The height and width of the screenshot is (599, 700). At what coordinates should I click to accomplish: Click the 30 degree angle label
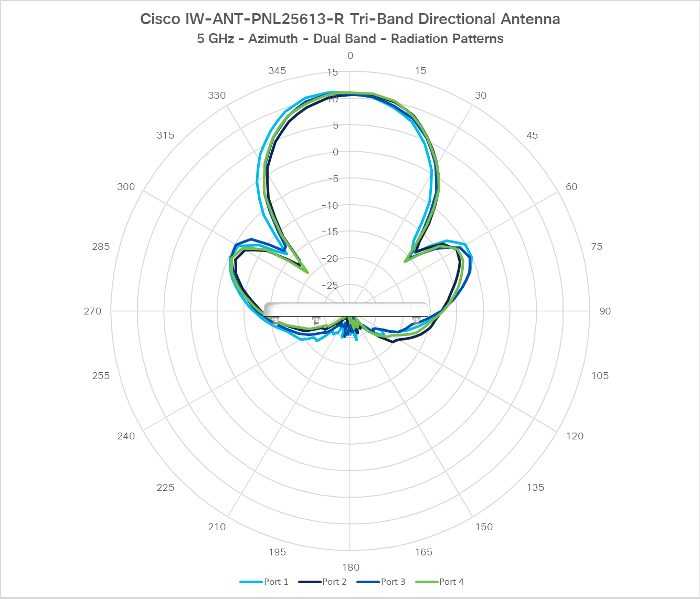481,96
